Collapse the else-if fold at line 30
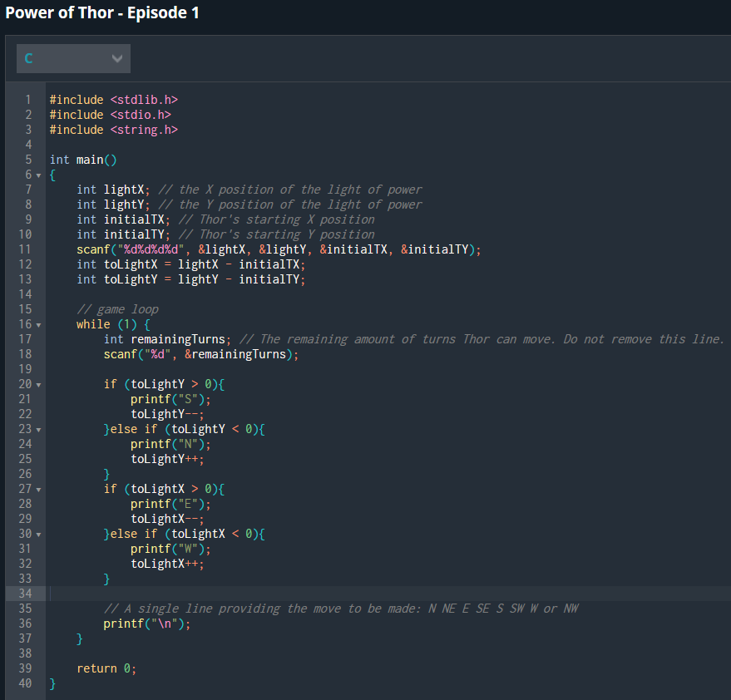Viewport: 731px width, 700px height. point(37,533)
